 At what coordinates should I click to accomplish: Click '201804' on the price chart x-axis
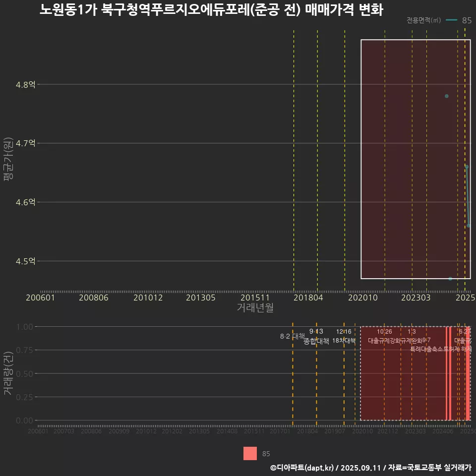tap(308, 297)
